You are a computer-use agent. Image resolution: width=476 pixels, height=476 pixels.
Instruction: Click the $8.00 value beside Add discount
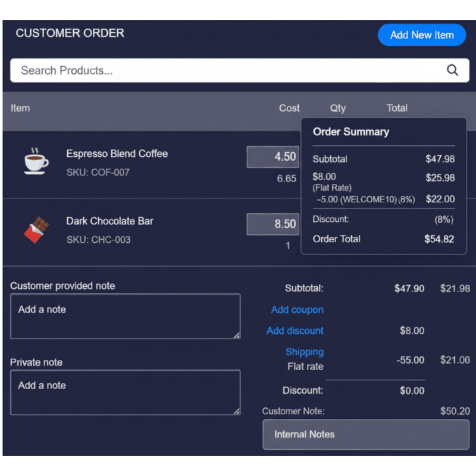(412, 331)
